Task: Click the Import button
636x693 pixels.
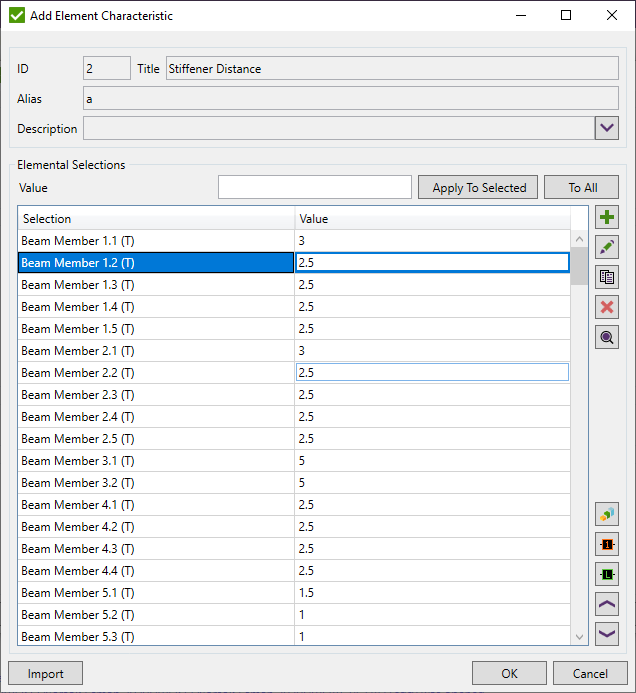Action: click(x=45, y=673)
